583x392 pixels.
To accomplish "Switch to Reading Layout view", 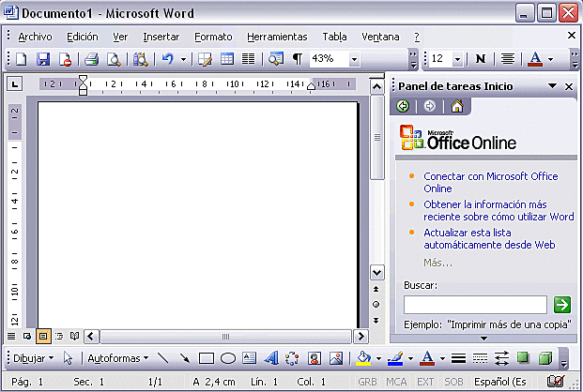I will point(75,337).
